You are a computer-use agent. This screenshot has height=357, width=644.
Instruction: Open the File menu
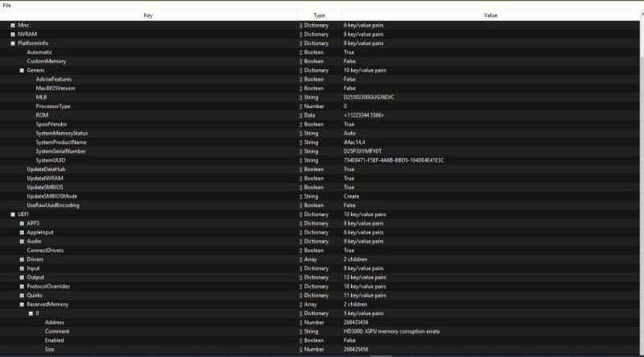(x=6, y=6)
